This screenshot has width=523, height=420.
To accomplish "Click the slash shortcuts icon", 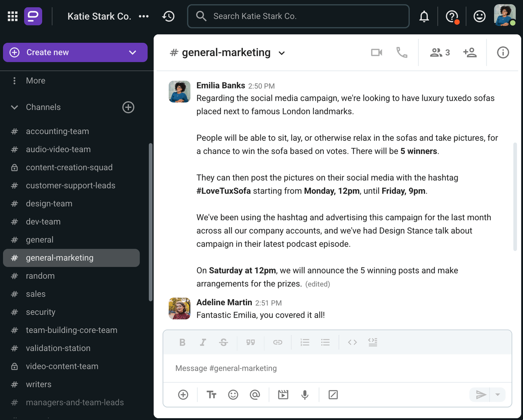I will 333,395.
